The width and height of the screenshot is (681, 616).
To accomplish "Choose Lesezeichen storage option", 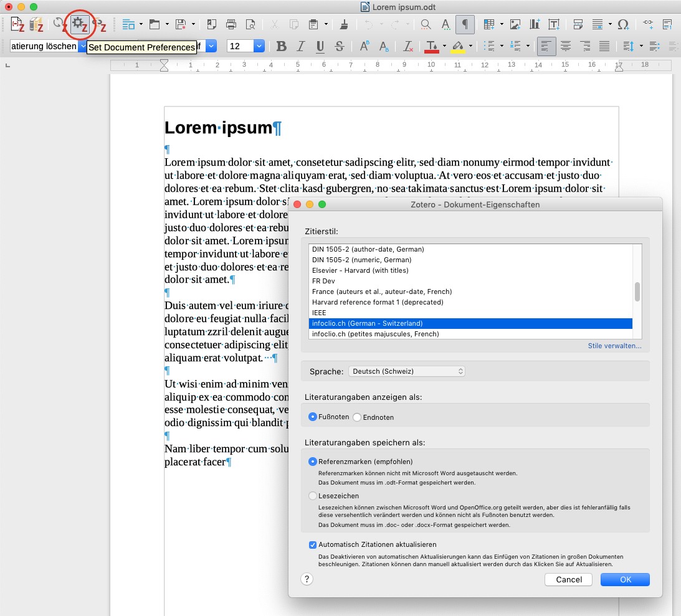I will pos(313,496).
